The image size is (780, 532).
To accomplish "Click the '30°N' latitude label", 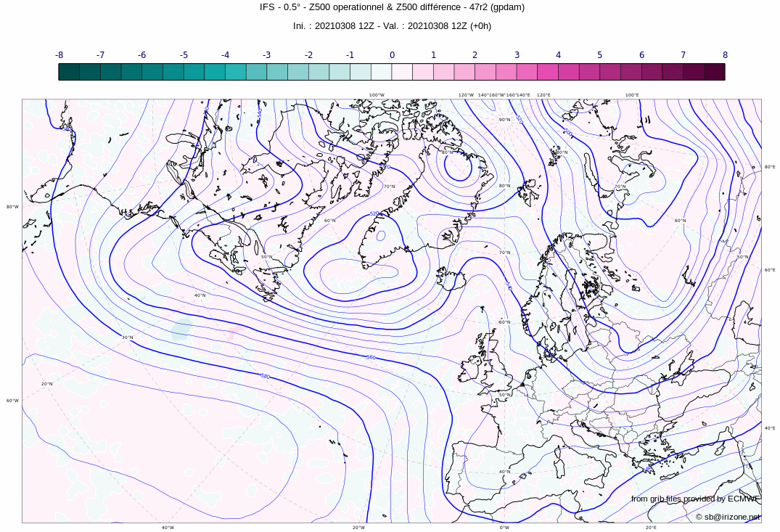I will point(128,337).
